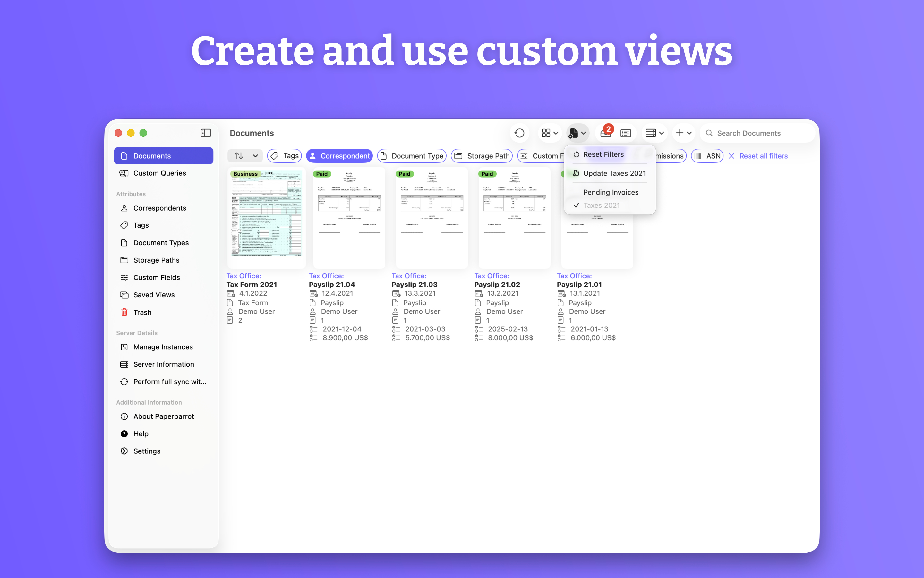Open the Payslip 21.02 thumbnail
Viewport: 924px width, 578px height.
tap(514, 218)
